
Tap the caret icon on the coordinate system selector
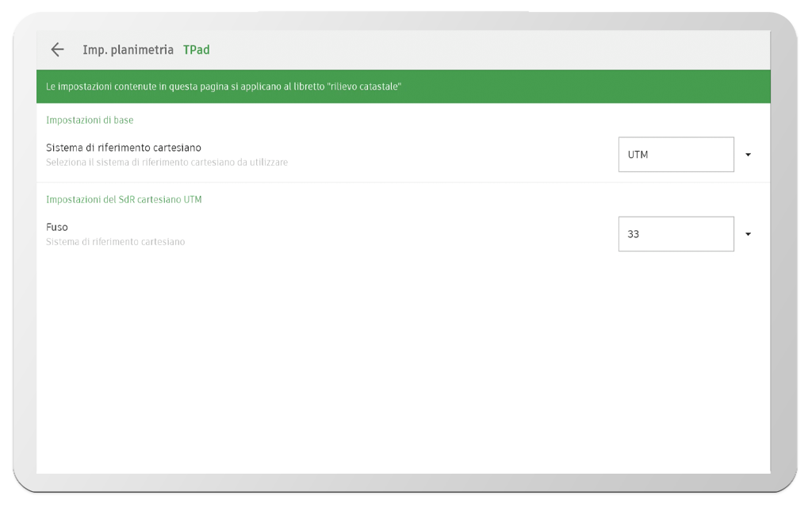click(x=746, y=154)
